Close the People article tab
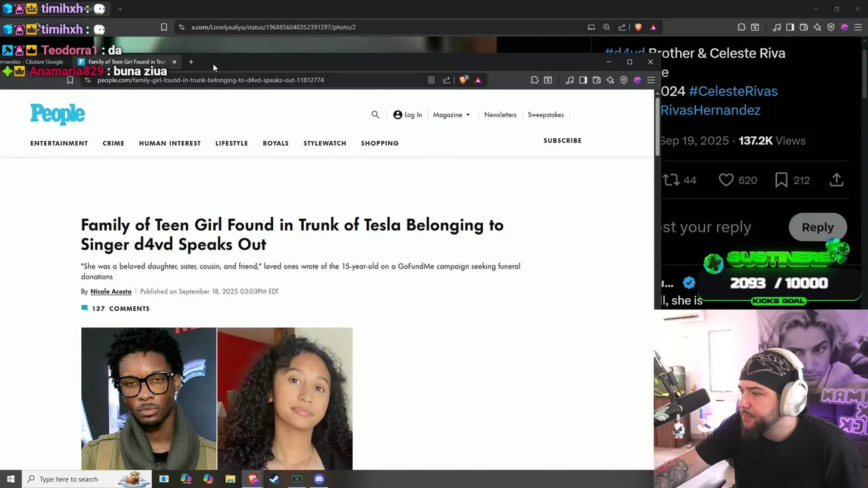Screen dimensions: 868x488 174,62
